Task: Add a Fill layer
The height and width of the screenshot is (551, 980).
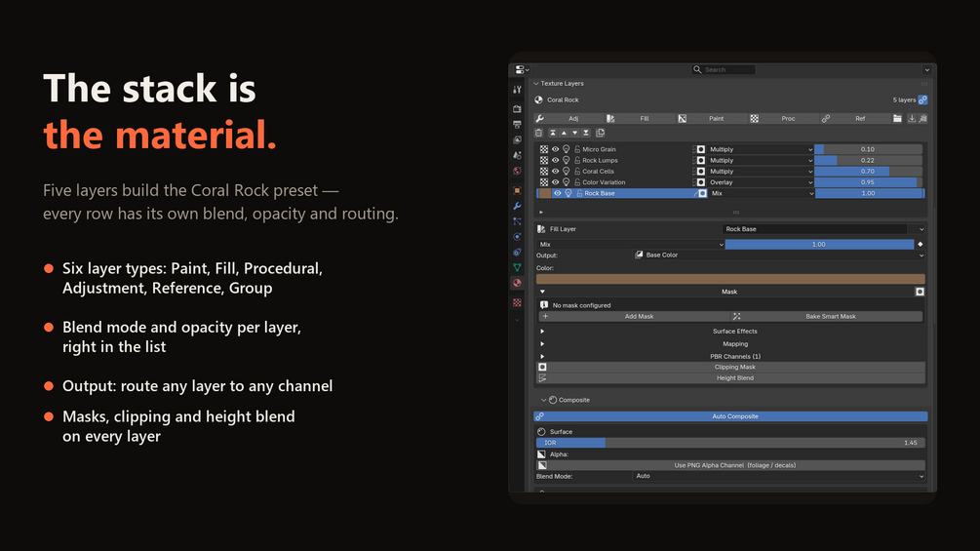Action: tap(641, 118)
